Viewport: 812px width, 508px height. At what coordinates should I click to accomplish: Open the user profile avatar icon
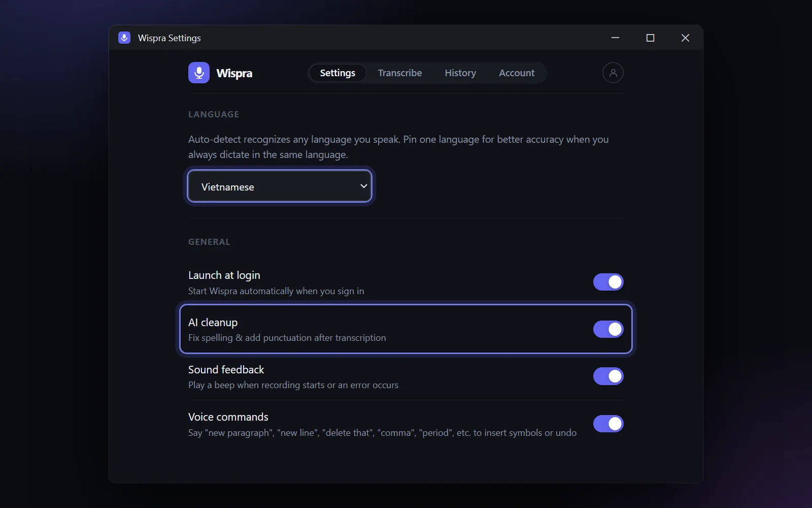click(x=613, y=73)
